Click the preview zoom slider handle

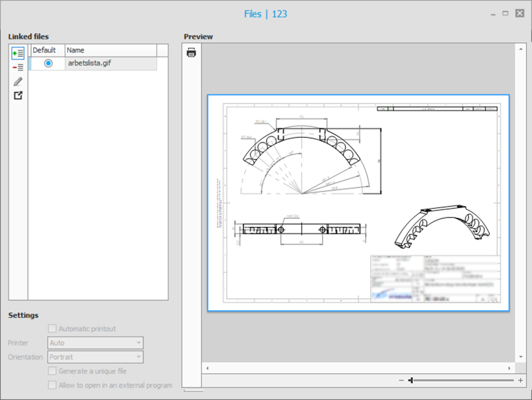pyautogui.click(x=410, y=380)
